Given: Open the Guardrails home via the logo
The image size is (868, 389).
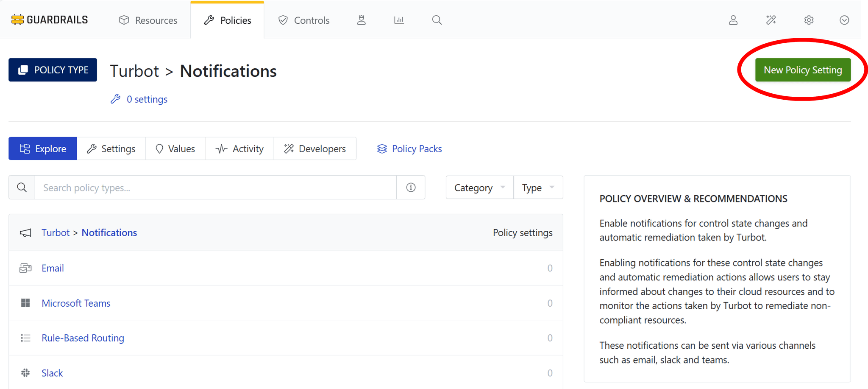Looking at the screenshot, I should pyautogui.click(x=49, y=20).
